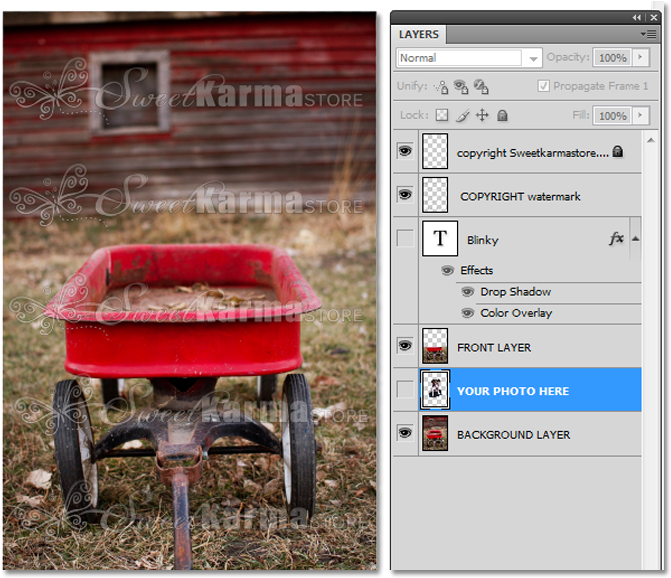Select layer named copyright Sweetkarmastore
This screenshot has height=578, width=671.
(532, 153)
